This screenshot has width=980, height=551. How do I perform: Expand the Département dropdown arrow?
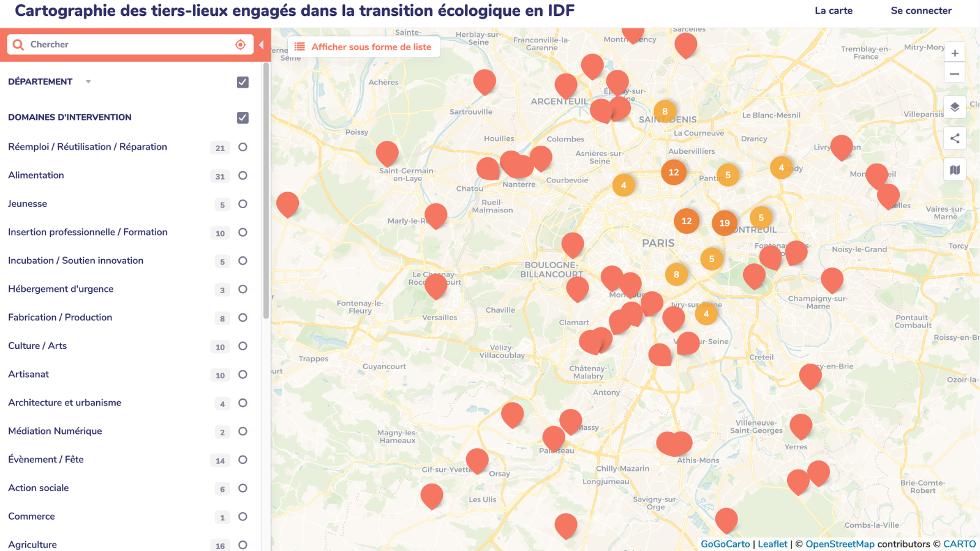[88, 82]
